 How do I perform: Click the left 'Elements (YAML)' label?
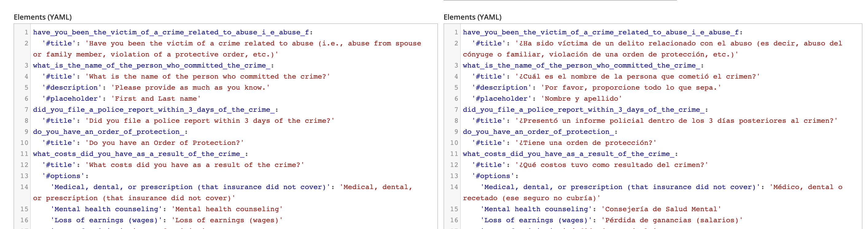point(43,17)
